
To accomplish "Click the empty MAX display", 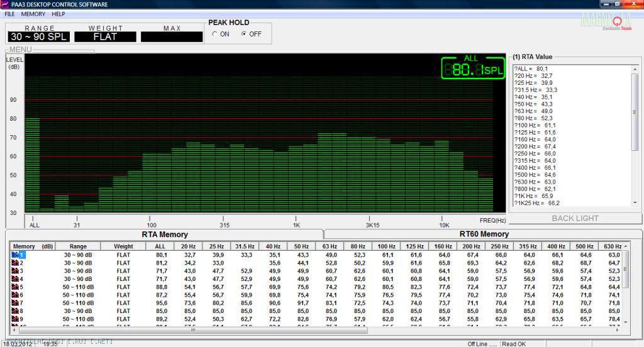I will pos(172,36).
